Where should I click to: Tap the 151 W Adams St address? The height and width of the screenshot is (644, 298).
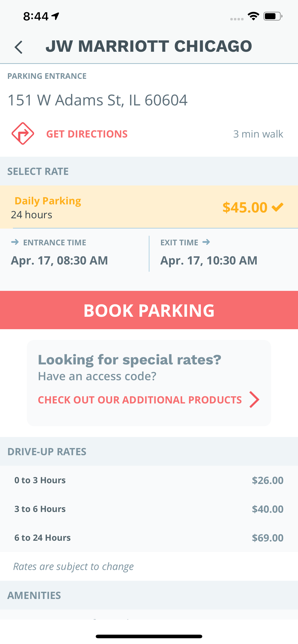(x=97, y=100)
